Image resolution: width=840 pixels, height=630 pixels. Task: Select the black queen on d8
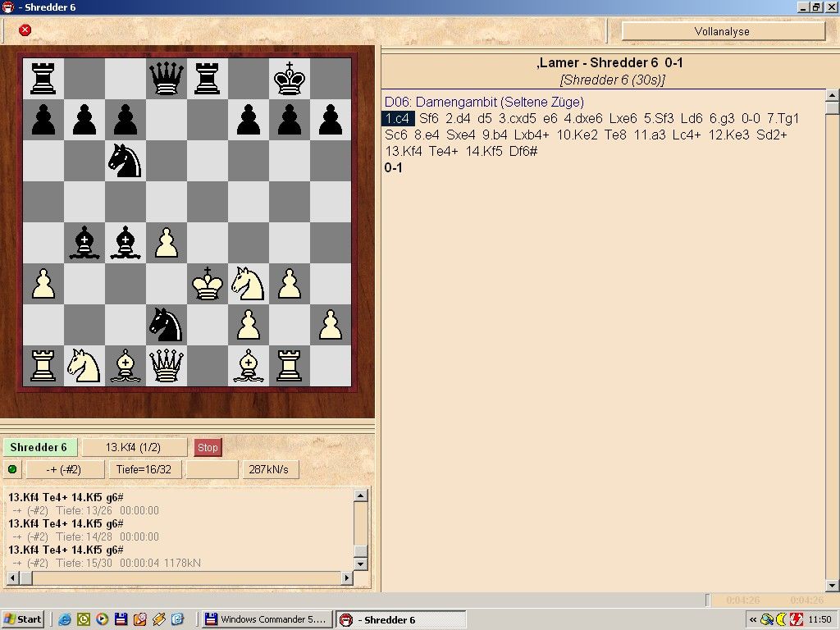pos(167,79)
